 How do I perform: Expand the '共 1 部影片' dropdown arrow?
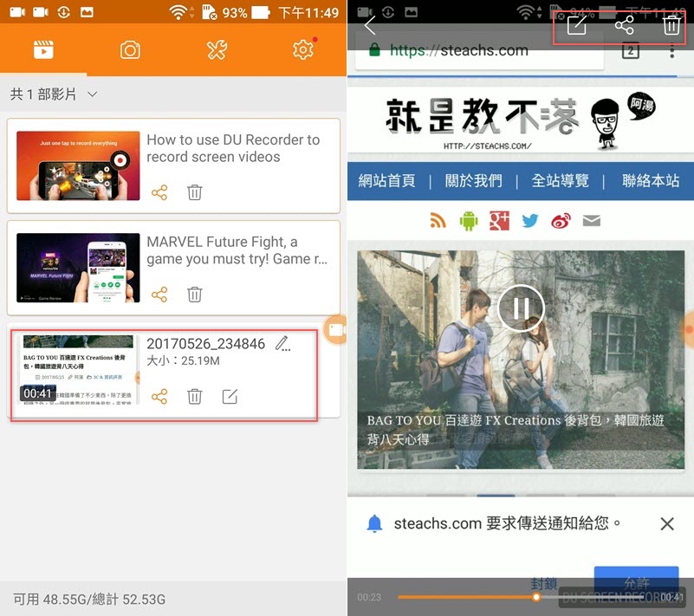click(92, 94)
